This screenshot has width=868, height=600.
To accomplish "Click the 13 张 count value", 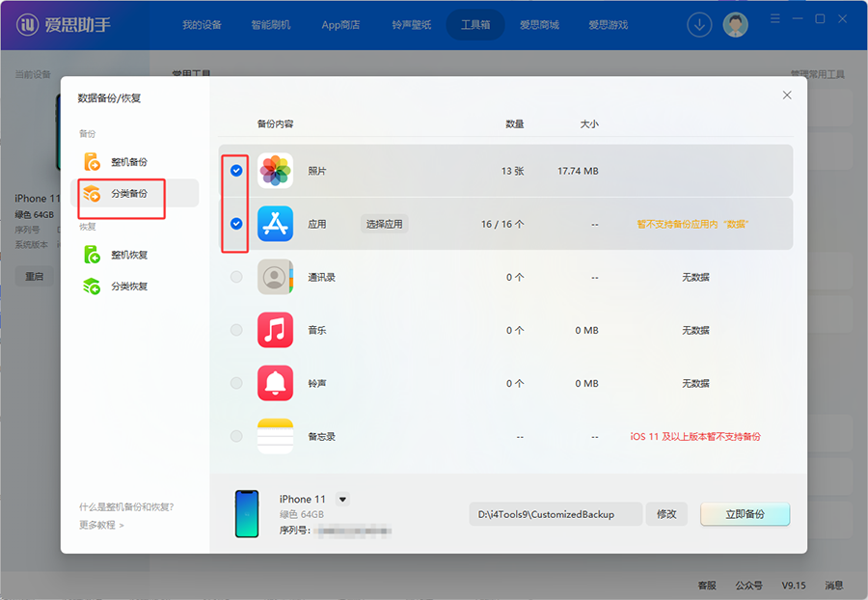I will pyautogui.click(x=513, y=171).
